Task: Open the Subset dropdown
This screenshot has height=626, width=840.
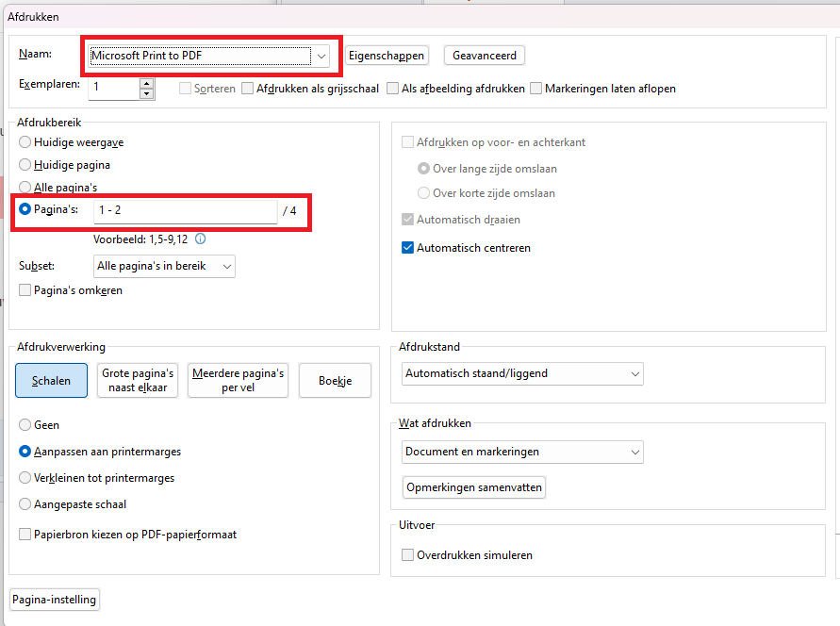Action: (x=164, y=266)
